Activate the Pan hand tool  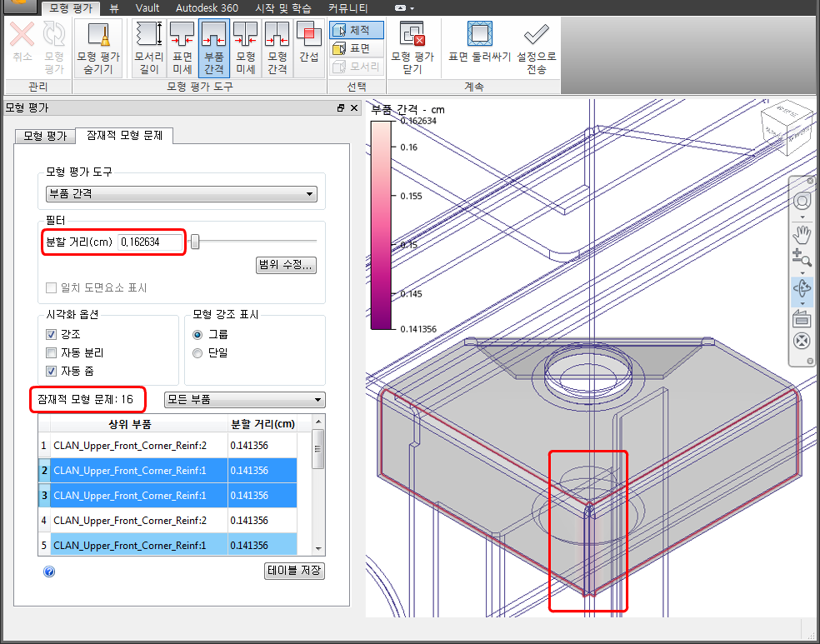coord(802,234)
